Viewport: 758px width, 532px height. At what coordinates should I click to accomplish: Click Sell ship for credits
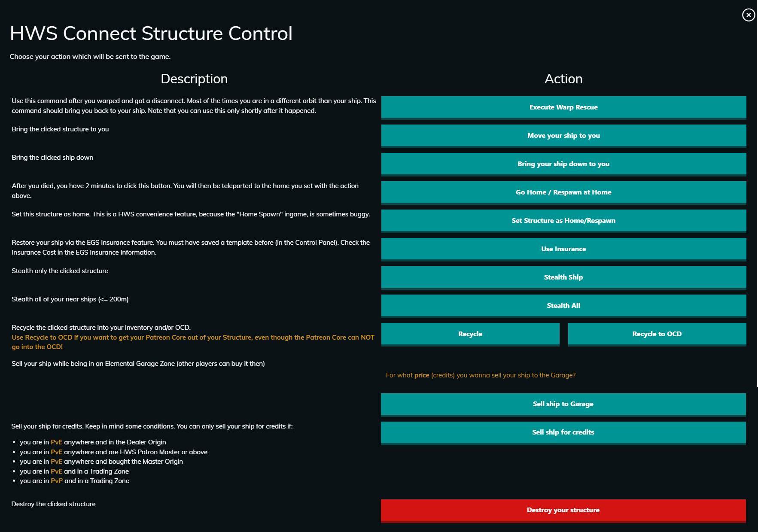(563, 432)
